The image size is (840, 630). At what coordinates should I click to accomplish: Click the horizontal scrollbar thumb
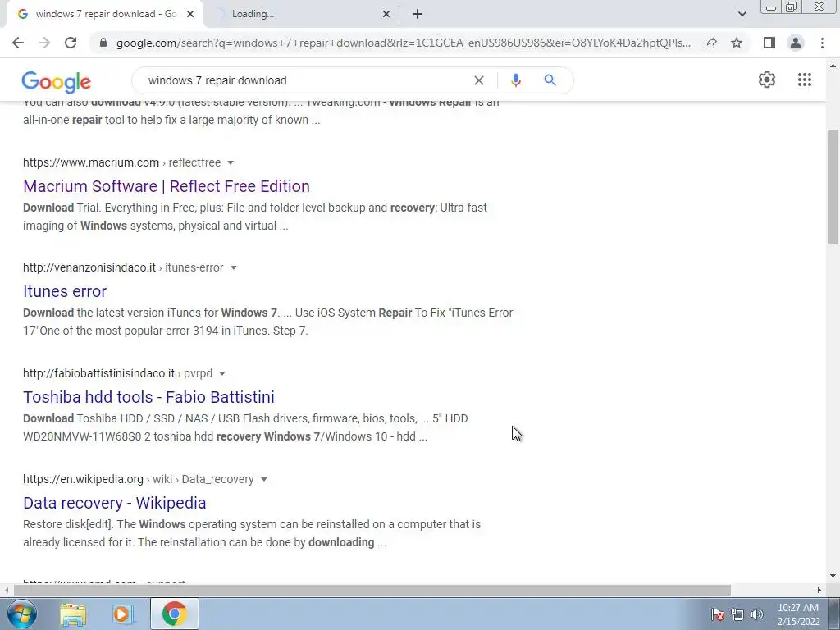[x=372, y=590]
